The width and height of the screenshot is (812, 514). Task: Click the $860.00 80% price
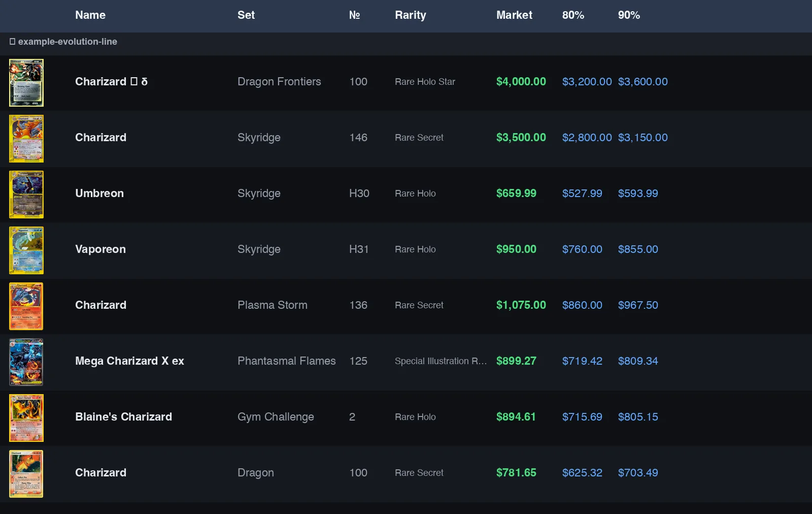pyautogui.click(x=582, y=305)
